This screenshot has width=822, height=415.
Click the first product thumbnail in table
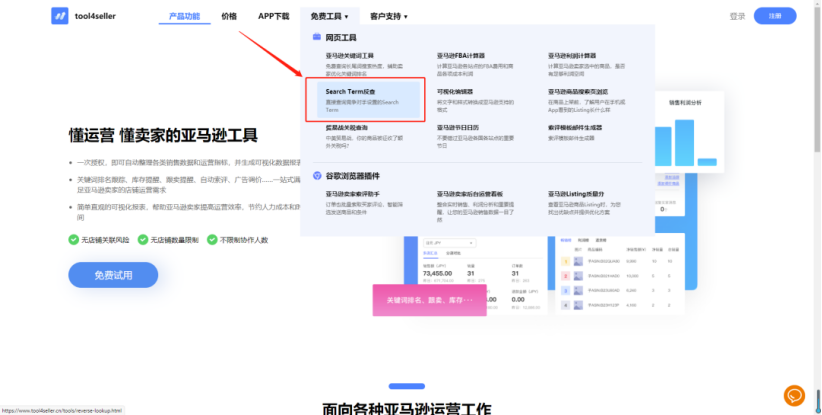578,261
